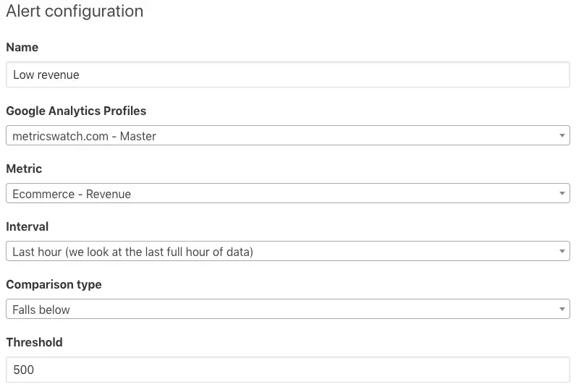This screenshot has width=576, height=392.
Task: Focus the Threshold input field
Action: tap(287, 370)
